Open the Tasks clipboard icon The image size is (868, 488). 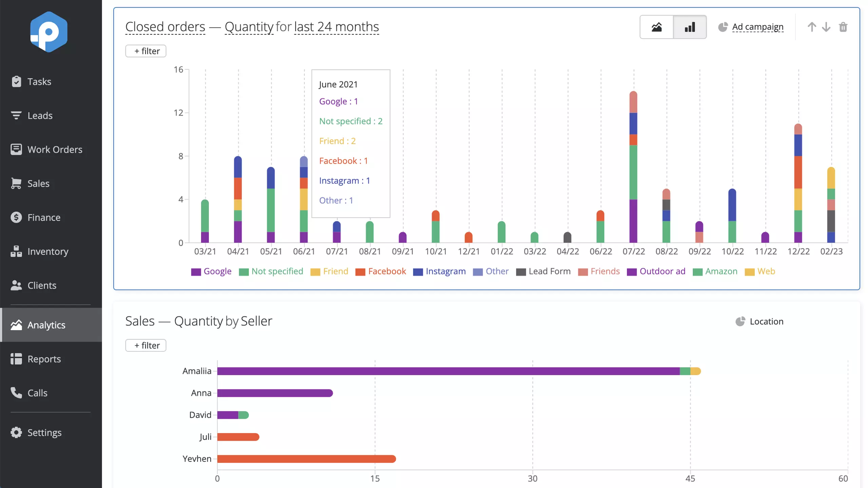[16, 81]
